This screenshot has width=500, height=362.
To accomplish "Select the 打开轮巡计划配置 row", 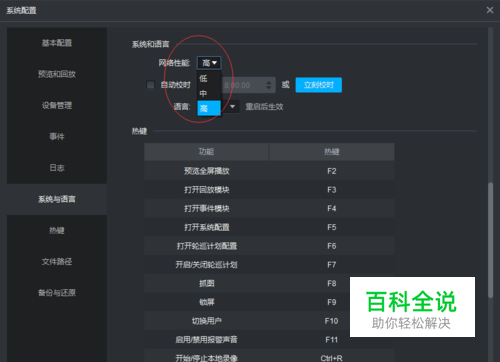I will (x=269, y=246).
